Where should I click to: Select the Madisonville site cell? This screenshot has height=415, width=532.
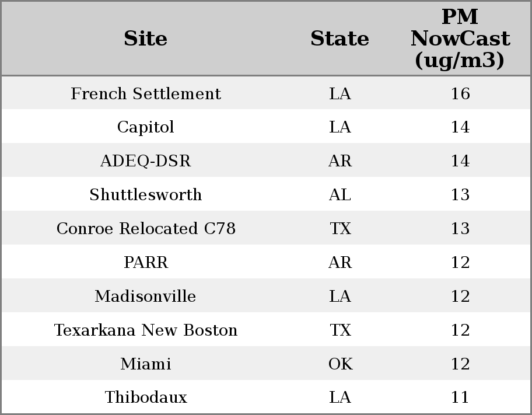click(x=146, y=296)
